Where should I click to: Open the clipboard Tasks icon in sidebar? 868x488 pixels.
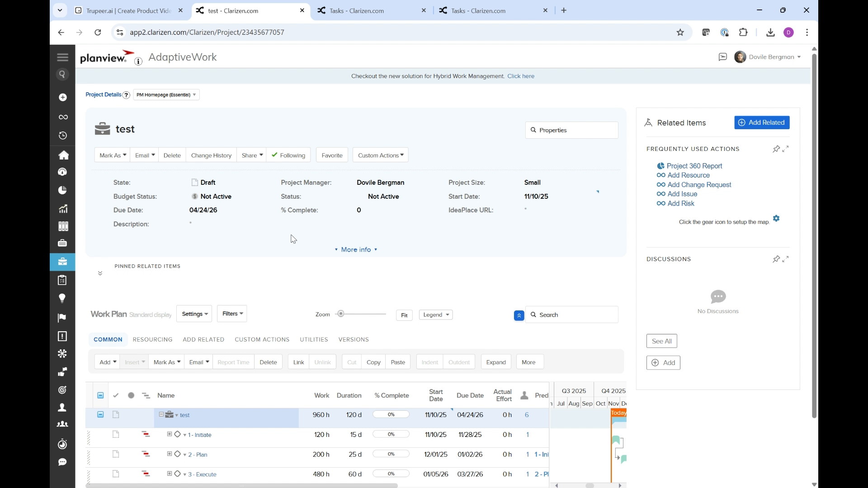tap(62, 280)
